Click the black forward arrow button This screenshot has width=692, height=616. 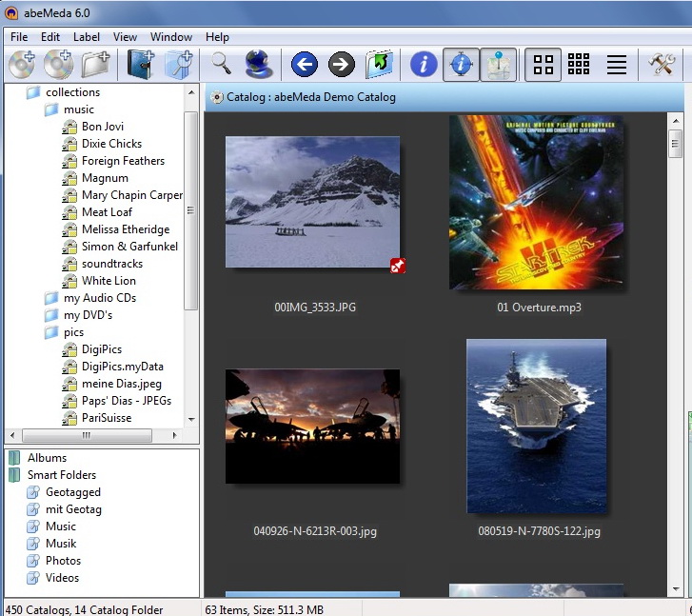tap(341, 65)
